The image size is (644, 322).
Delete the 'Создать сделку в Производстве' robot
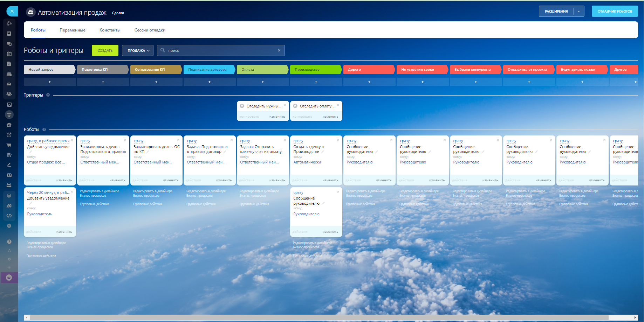pos(338,140)
